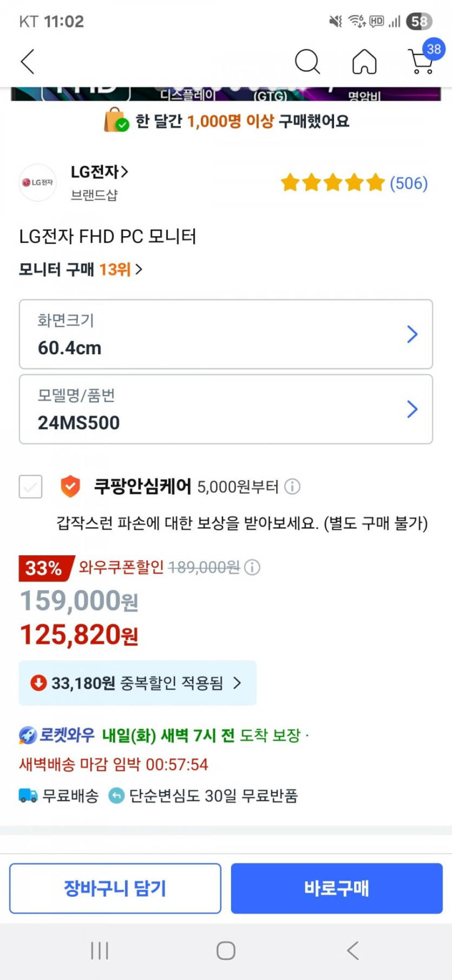
Task: Open search with the magnifier icon
Action: tap(307, 61)
